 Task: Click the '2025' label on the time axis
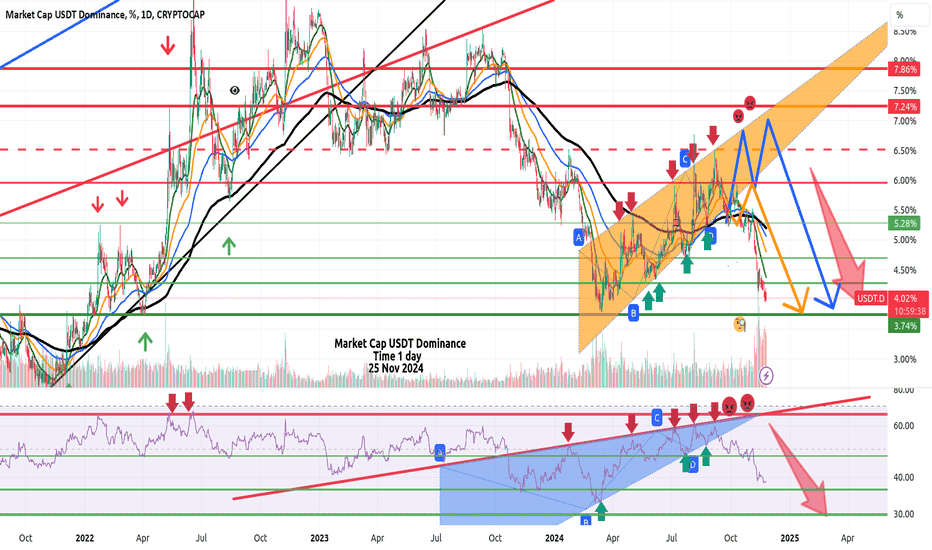click(789, 538)
